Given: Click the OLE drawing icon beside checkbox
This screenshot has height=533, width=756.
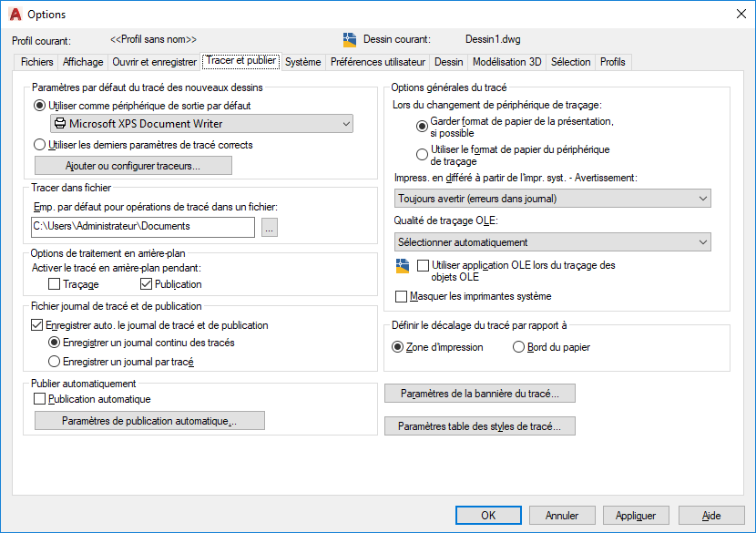Looking at the screenshot, I should (x=403, y=266).
